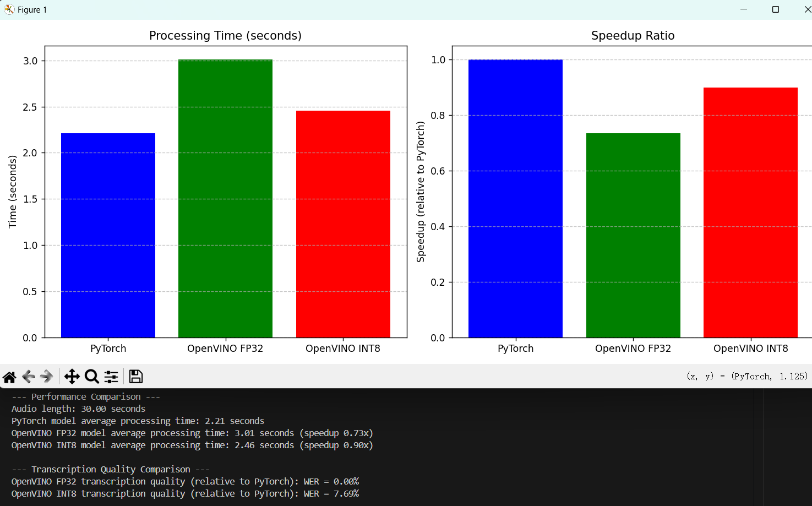Click the 1.5 tick label on time axis
Image resolution: width=812 pixels, height=506 pixels.
click(30, 199)
